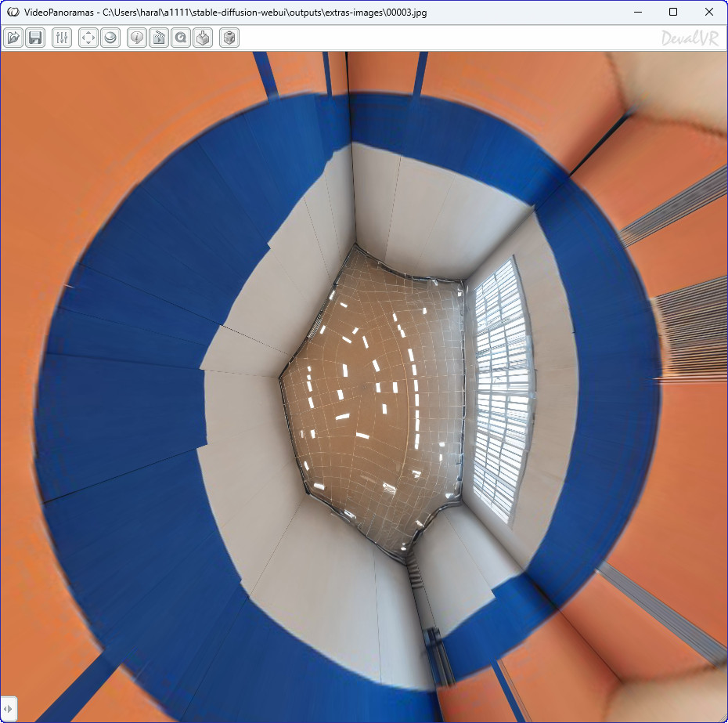Maximize the VideoPanoramas window
This screenshot has height=723, width=728.
[673, 13]
